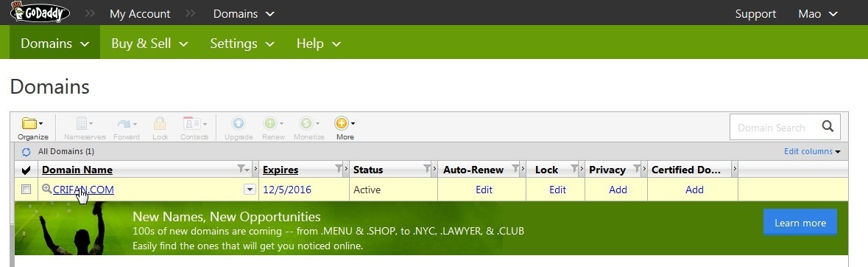Click the New Names, New Opportunities banner heading
The height and width of the screenshot is (267, 868).
[227, 217]
